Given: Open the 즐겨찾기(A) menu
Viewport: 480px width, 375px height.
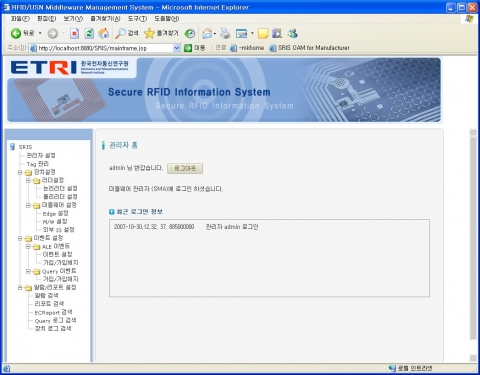Looking at the screenshot, I should pyautogui.click(x=105, y=19).
